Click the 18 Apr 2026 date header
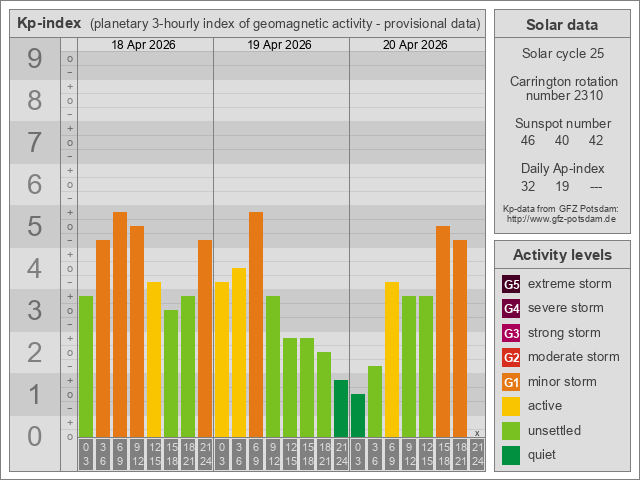Screen dimensions: 640x480 145,45
